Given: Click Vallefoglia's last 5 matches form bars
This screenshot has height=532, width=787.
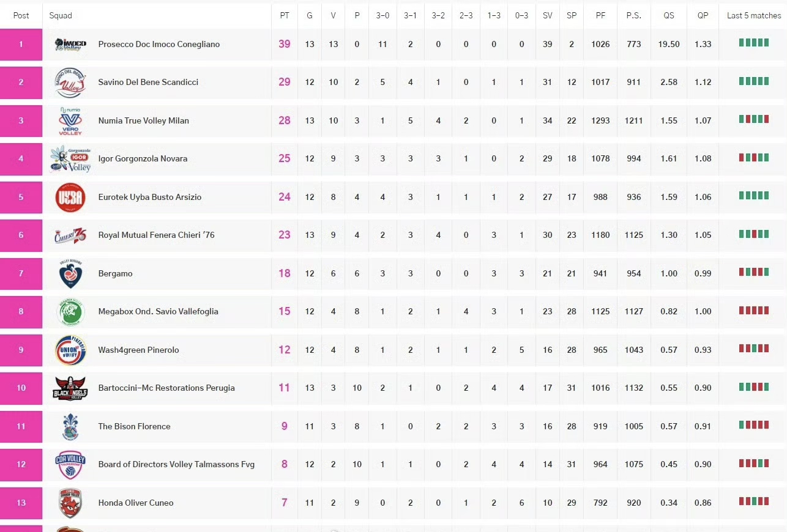Looking at the screenshot, I should pos(754,310).
